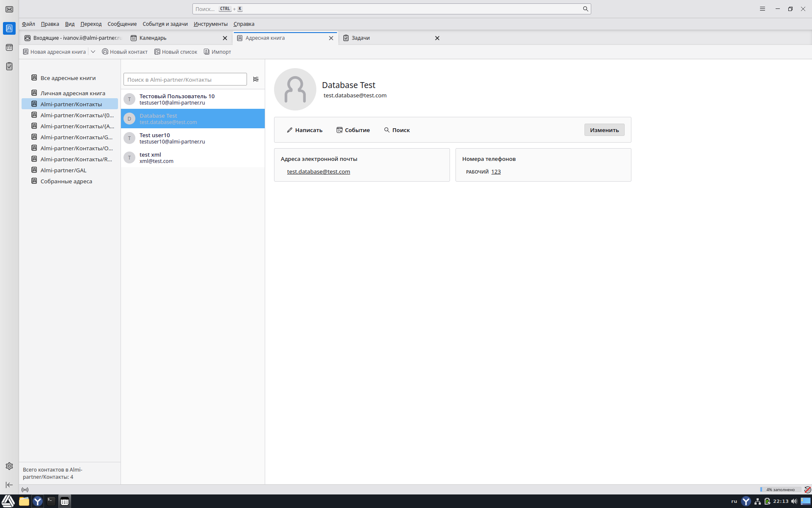Screen dimensions: 812x508
Task: Select Almi-partner/Контакты/O... address book
Action: 70,148
